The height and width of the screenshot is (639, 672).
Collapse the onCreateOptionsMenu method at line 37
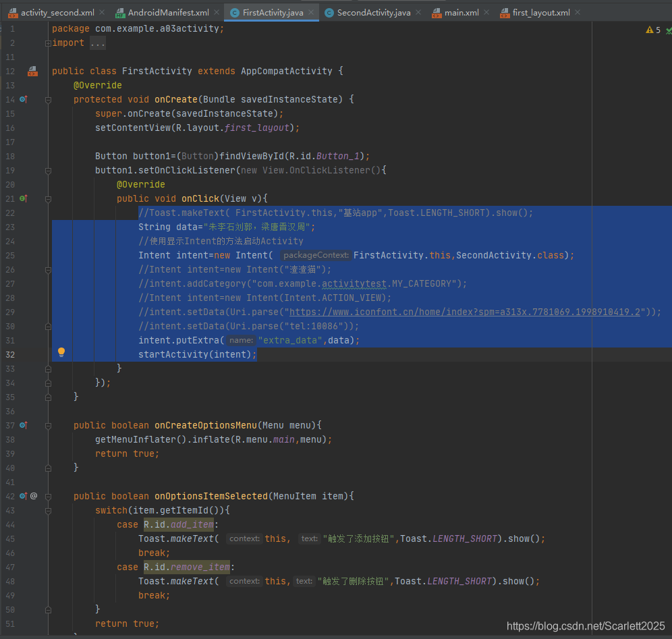click(x=48, y=426)
